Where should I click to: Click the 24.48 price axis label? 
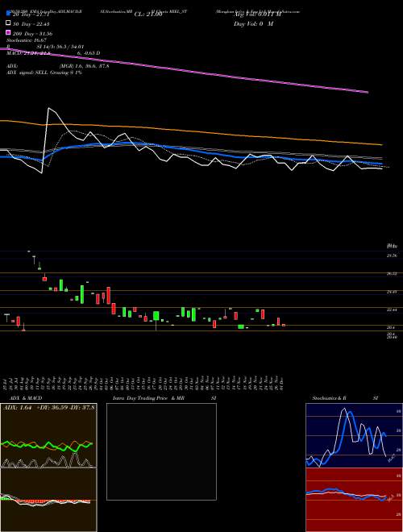(x=392, y=292)
